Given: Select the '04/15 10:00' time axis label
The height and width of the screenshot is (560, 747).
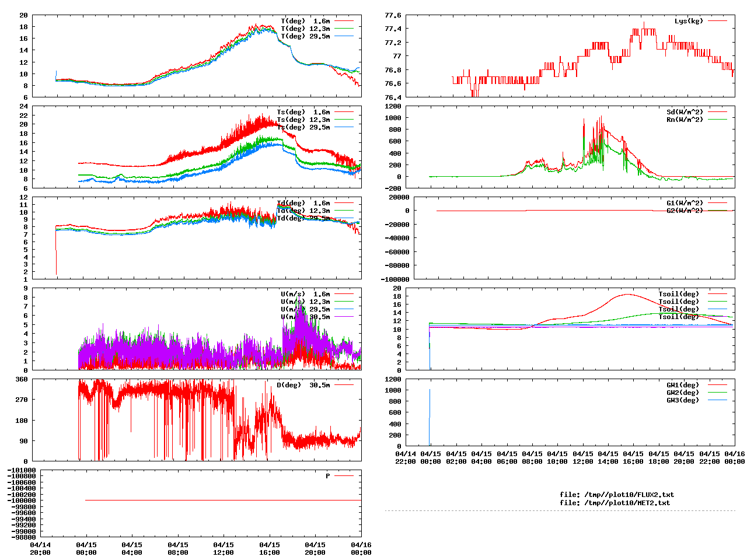Looking at the screenshot, I should pyautogui.click(x=557, y=457).
